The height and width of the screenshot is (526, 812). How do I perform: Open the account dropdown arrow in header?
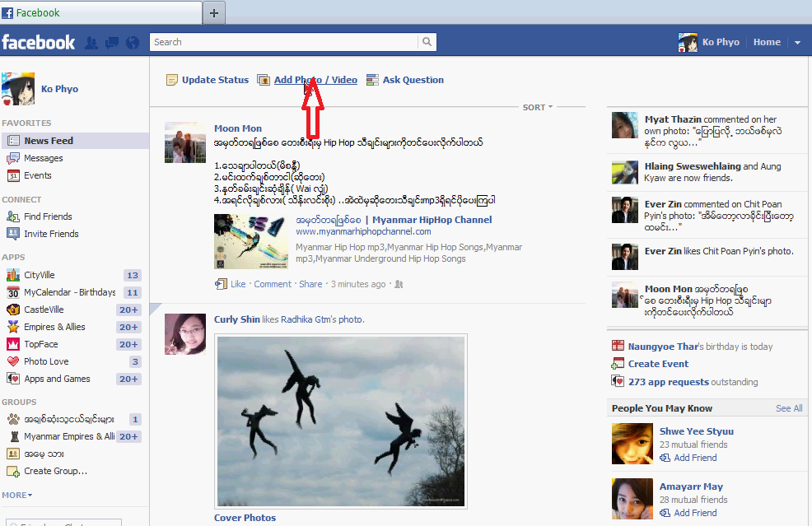pyautogui.click(x=797, y=43)
